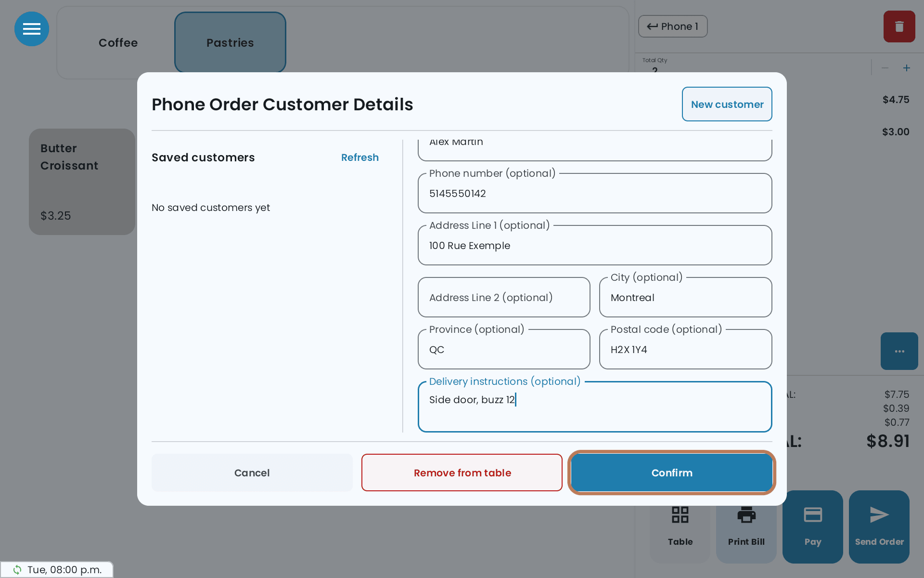
Task: Switch to the Pastries category tab
Action: click(230, 43)
